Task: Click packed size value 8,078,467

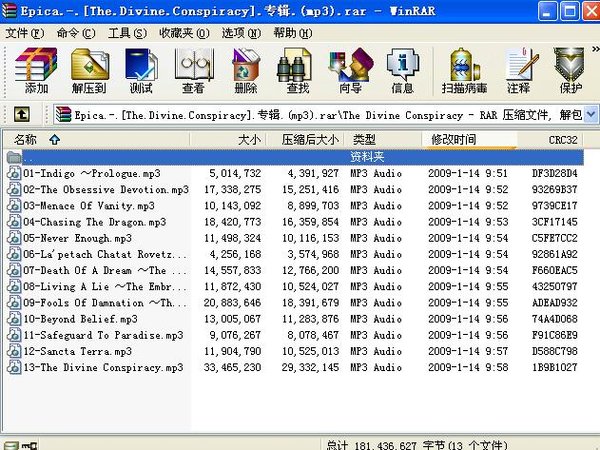Action: pos(313,335)
